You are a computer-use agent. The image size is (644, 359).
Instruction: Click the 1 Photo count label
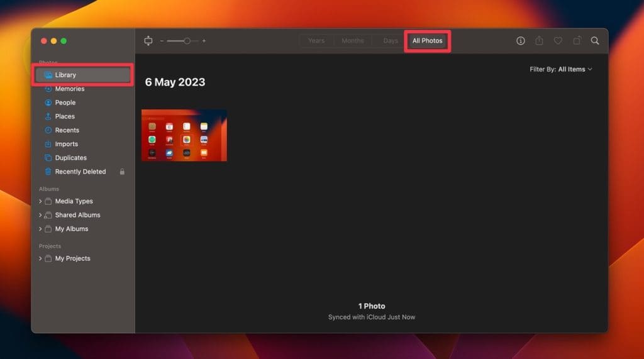point(372,306)
